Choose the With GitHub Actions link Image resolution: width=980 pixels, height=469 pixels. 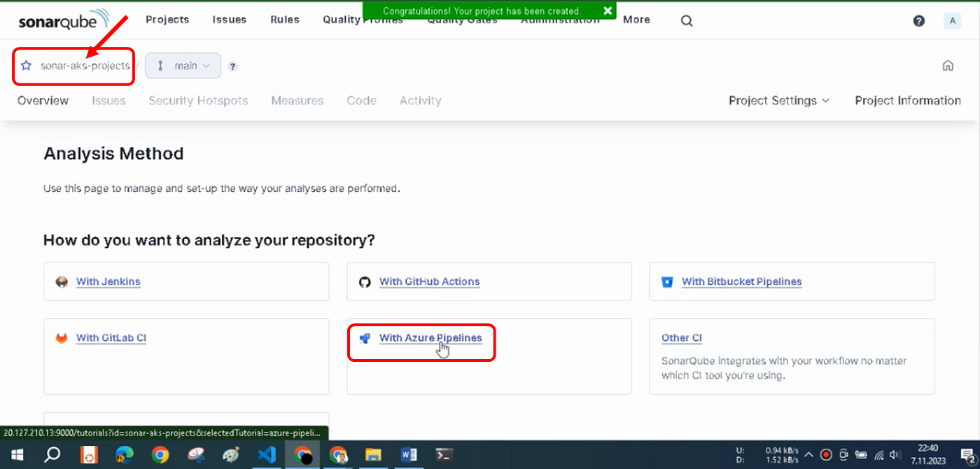[x=430, y=282]
